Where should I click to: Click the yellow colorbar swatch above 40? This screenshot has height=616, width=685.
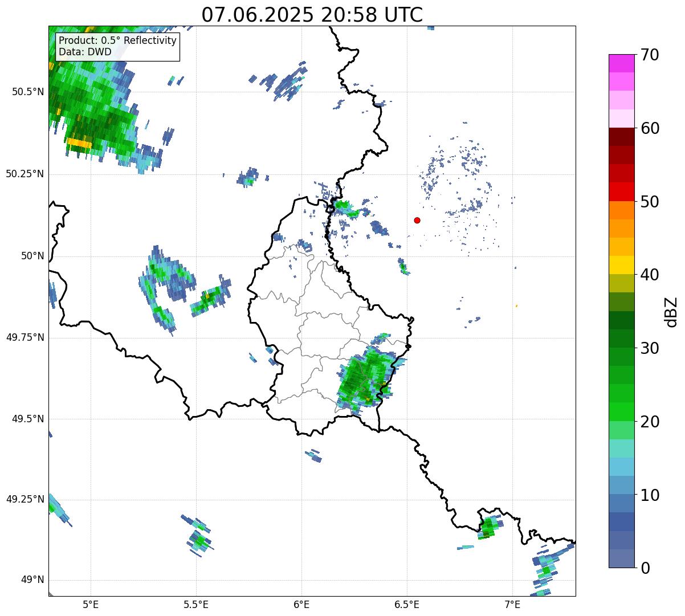pyautogui.click(x=622, y=265)
